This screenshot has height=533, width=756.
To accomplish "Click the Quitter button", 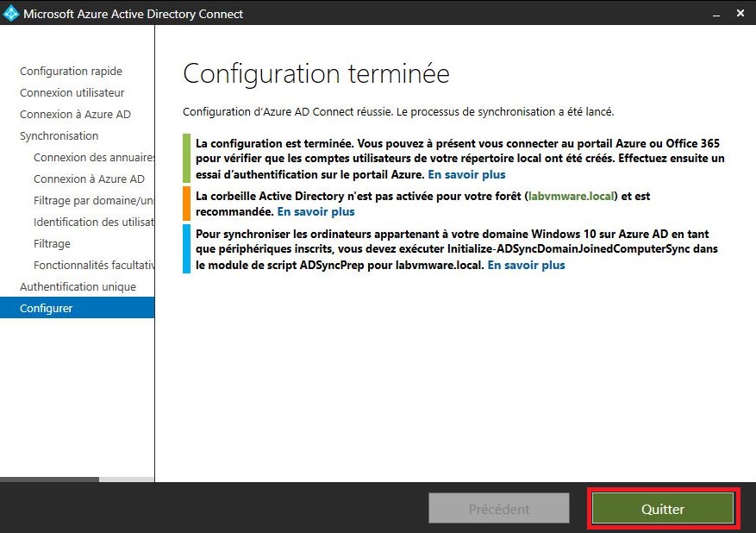I will (662, 508).
